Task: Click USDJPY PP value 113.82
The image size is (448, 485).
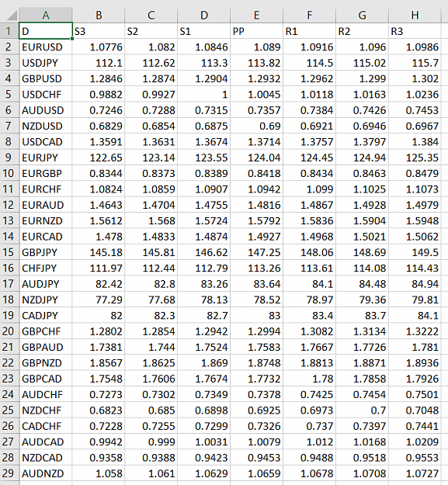Action: pos(256,63)
